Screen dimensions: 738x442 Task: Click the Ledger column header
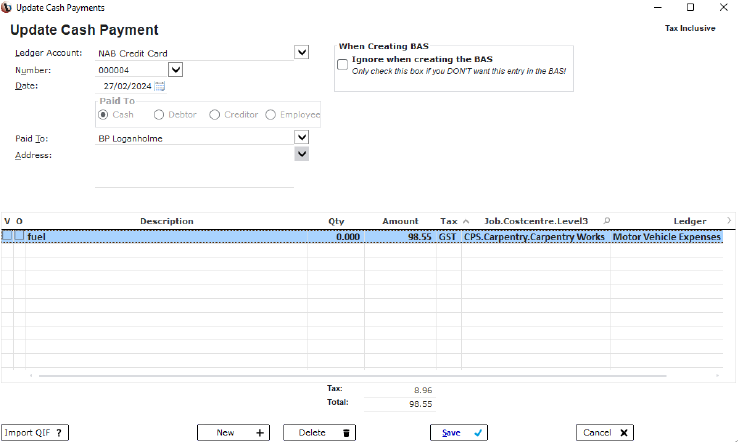[690, 221]
